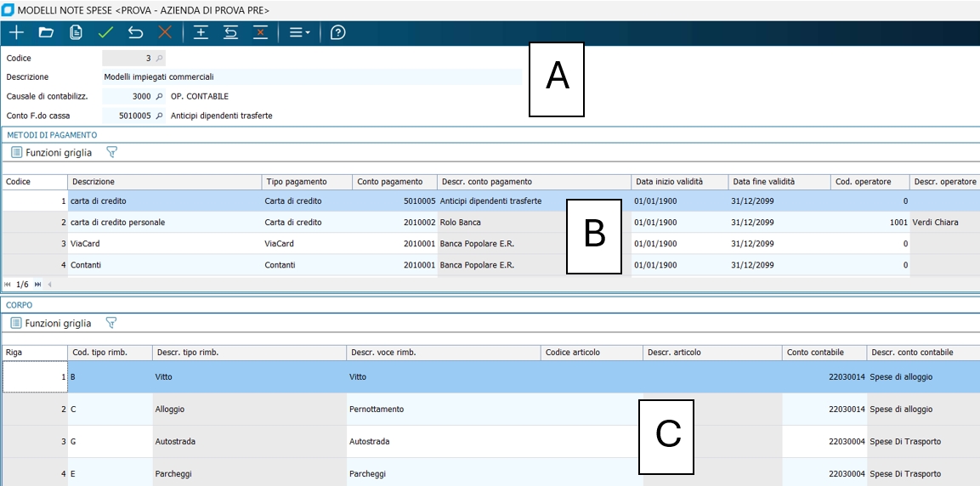This screenshot has height=486, width=980.
Task: Click the New record plus icon
Action: (16, 33)
